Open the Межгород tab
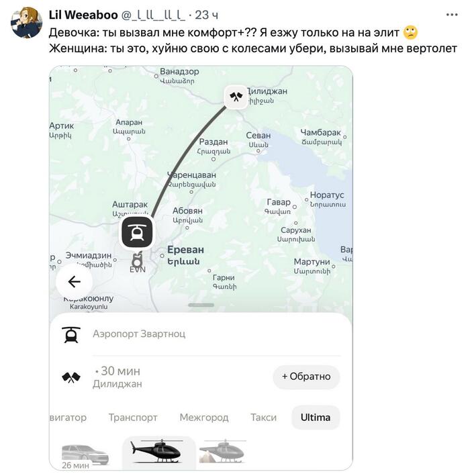Image resolution: width=470 pixels, height=476 pixels. (x=203, y=418)
